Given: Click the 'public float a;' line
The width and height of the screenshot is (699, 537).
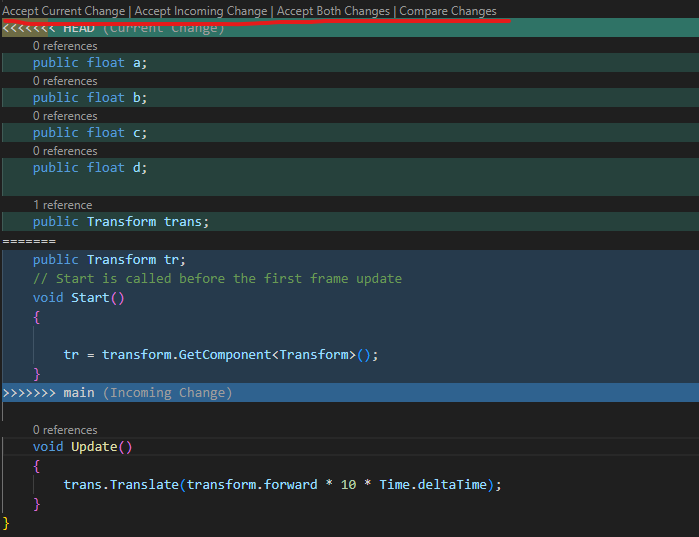Looking at the screenshot, I should pyautogui.click(x=350, y=62).
